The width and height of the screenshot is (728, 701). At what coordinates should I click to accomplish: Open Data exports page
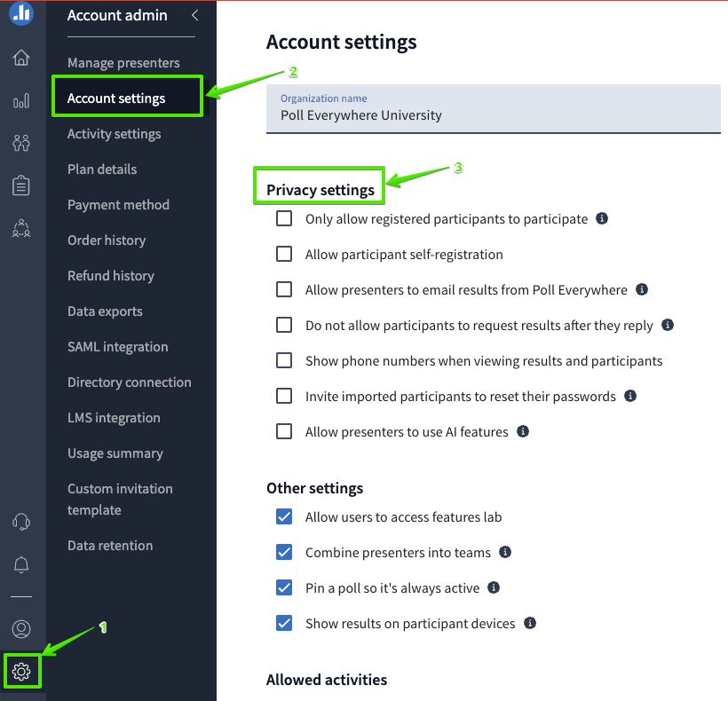pyautogui.click(x=105, y=311)
